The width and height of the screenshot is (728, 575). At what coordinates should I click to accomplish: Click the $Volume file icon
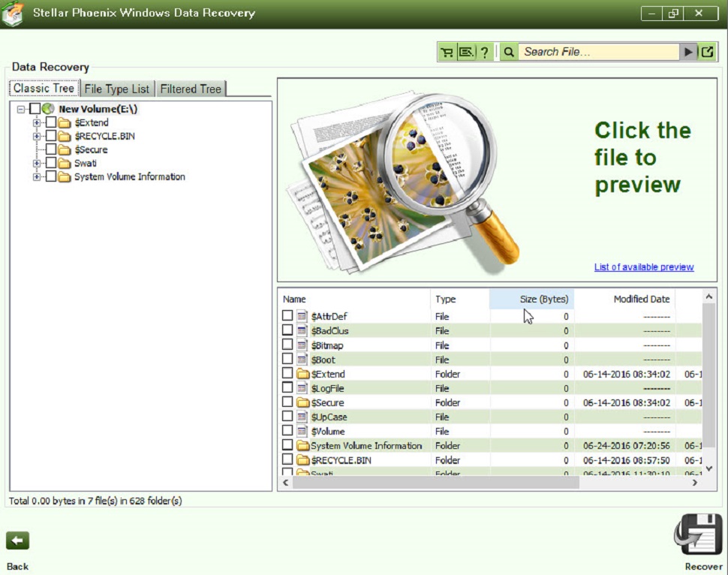point(302,432)
